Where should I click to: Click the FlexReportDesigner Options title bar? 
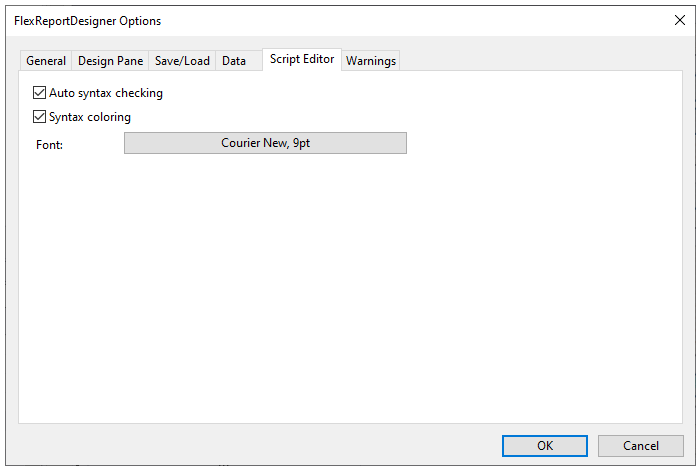tap(300, 20)
